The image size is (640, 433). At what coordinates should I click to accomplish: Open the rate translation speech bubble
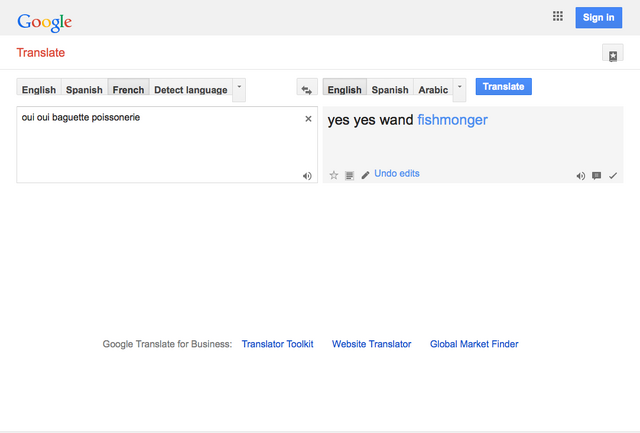pos(596,175)
